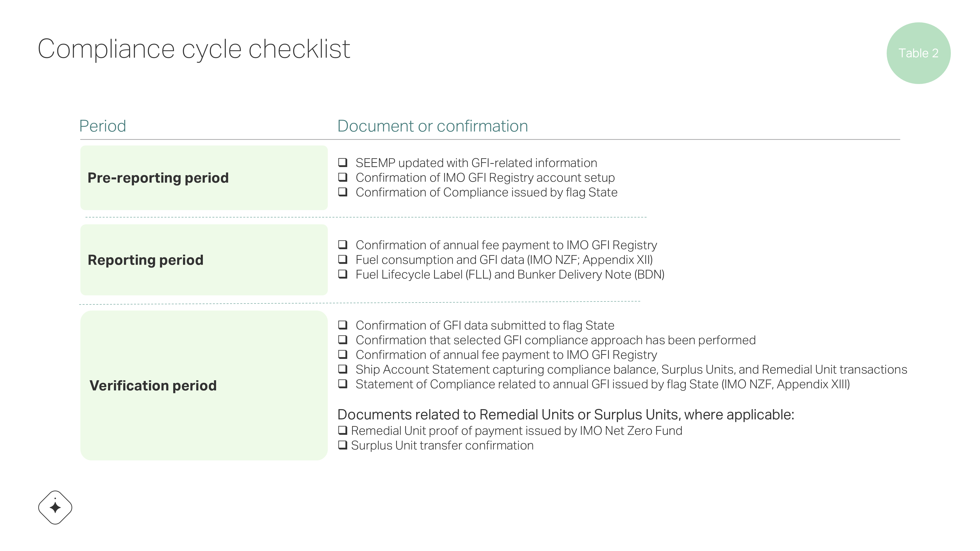Select the Pre-reporting period block

click(204, 178)
